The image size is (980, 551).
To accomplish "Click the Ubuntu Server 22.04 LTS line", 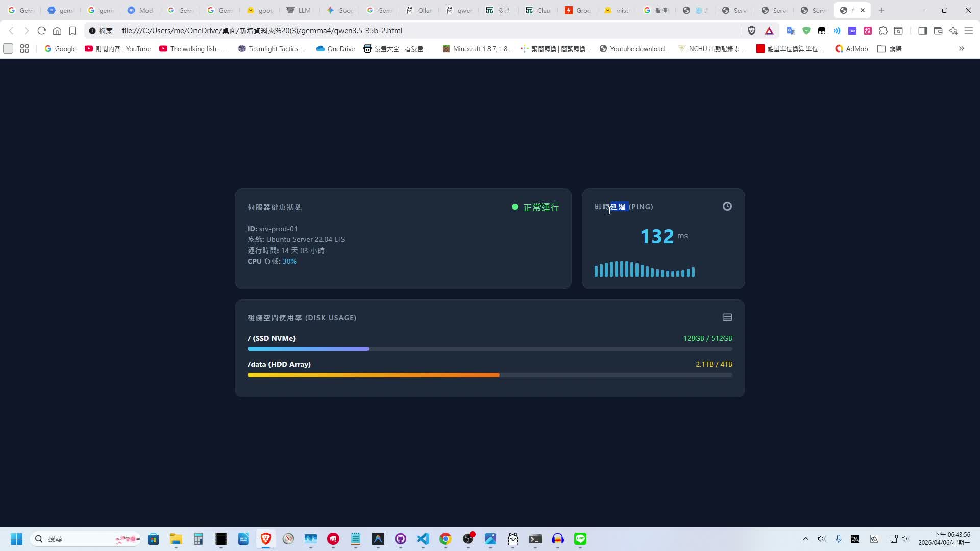I will click(296, 239).
